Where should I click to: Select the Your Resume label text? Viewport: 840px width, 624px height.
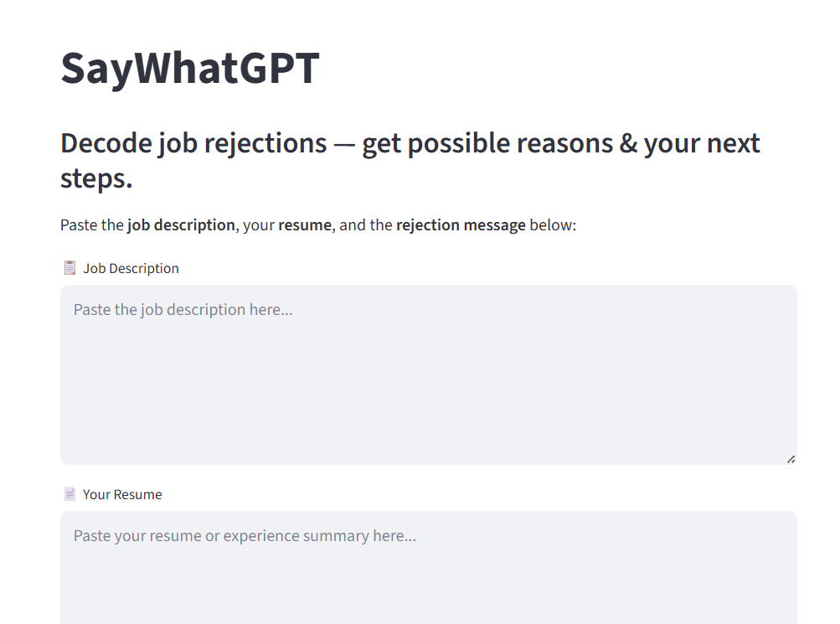click(x=122, y=494)
